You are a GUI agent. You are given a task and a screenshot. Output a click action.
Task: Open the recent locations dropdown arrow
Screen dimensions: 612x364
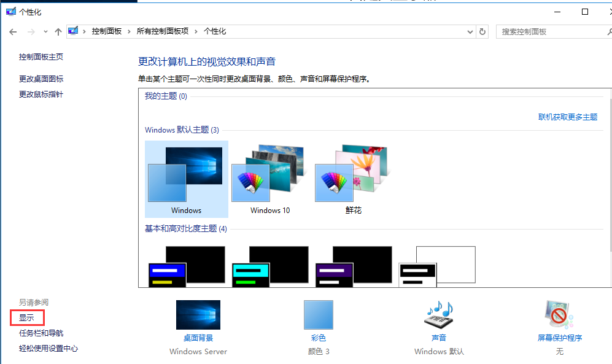coord(45,32)
